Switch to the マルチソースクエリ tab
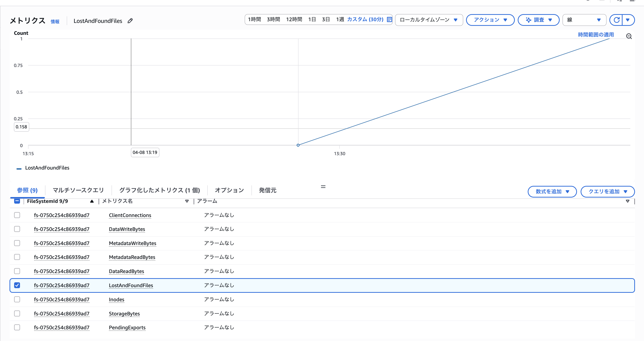The image size is (644, 341). (78, 190)
